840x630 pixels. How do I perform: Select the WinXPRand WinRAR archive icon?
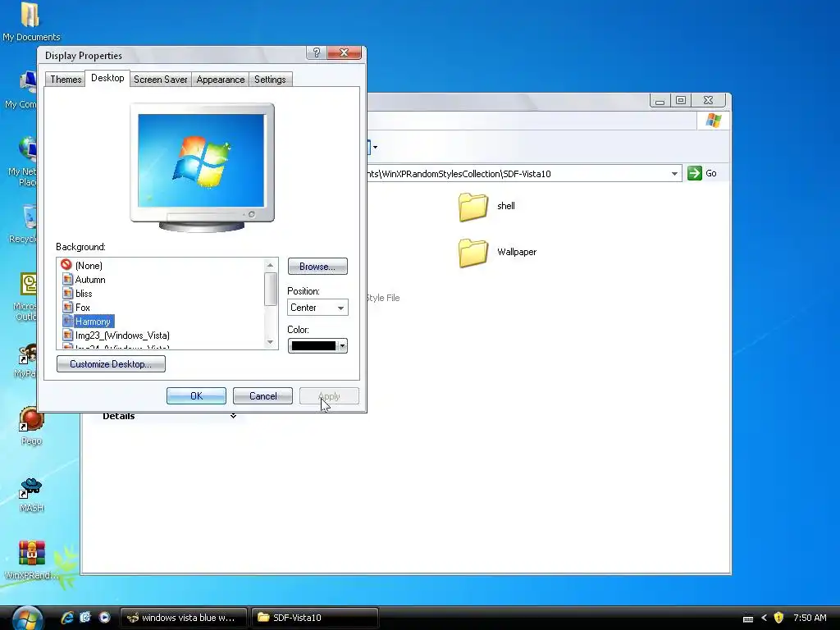32,559
